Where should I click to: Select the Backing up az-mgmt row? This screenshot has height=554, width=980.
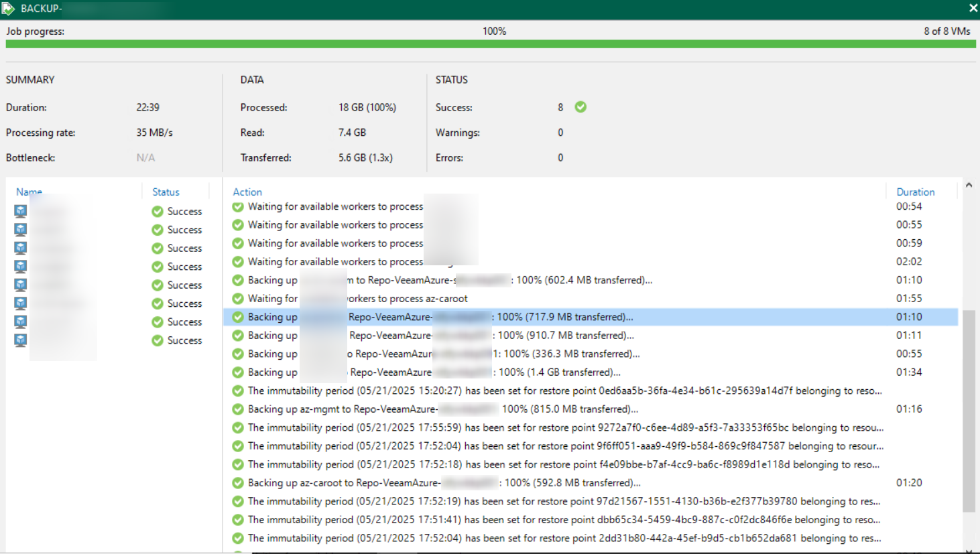point(591,409)
